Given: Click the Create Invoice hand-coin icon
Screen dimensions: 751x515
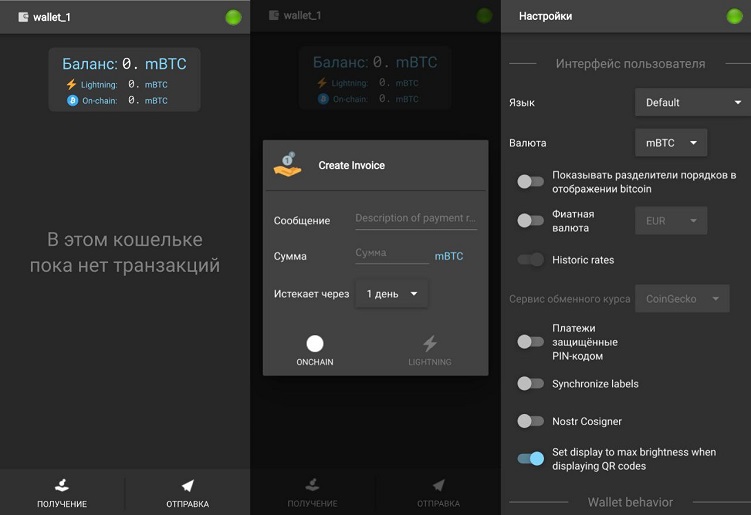Looking at the screenshot, I should coord(287,165).
